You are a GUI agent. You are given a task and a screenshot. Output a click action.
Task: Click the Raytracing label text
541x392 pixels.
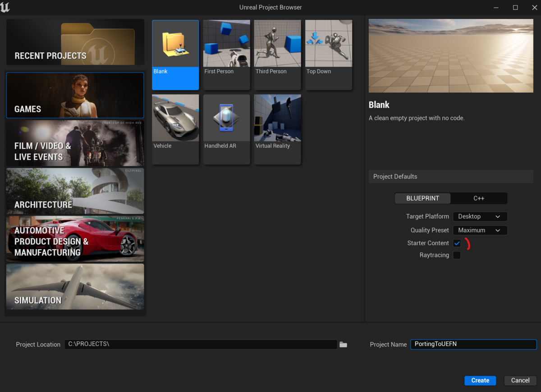coord(434,255)
